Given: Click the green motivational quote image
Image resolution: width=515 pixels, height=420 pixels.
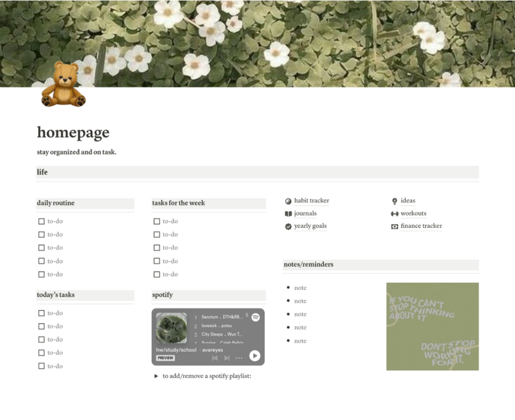Looking at the screenshot, I should (x=432, y=326).
